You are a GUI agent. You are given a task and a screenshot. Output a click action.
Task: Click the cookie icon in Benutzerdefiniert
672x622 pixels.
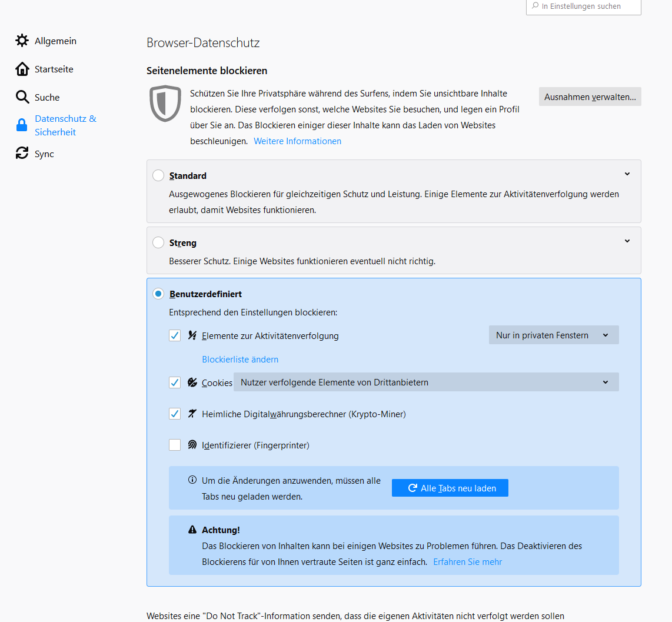[192, 382]
